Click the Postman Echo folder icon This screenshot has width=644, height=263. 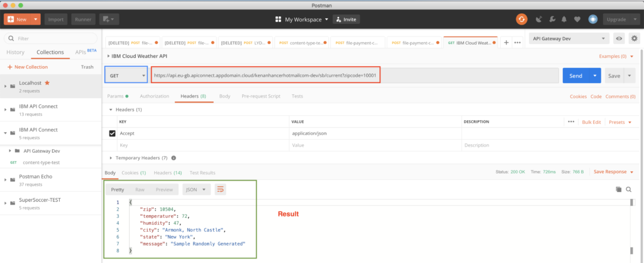click(13, 180)
